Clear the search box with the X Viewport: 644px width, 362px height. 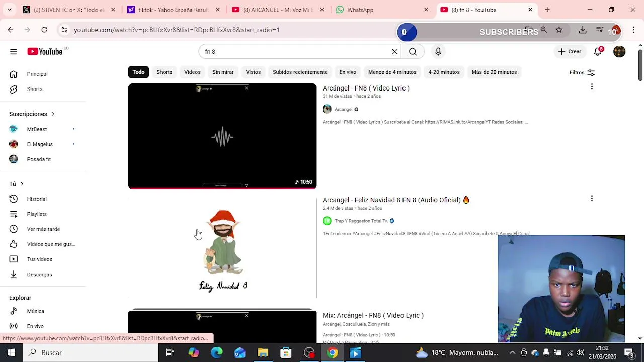coord(395,51)
